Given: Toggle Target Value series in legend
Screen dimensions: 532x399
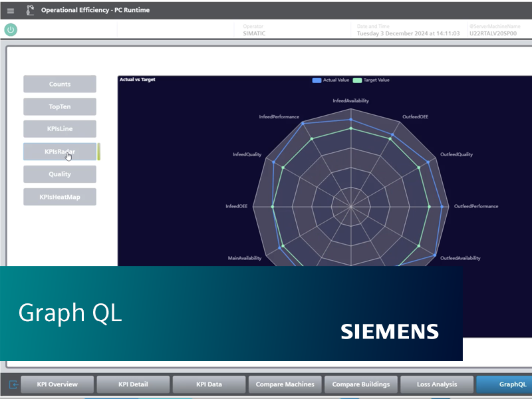Looking at the screenshot, I should pos(371,80).
